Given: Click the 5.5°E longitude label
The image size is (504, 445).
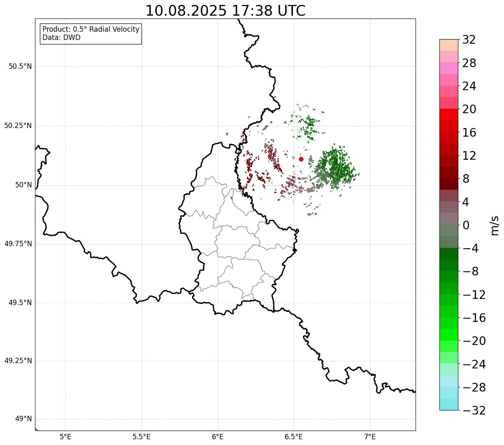Looking at the screenshot, I should tap(142, 437).
